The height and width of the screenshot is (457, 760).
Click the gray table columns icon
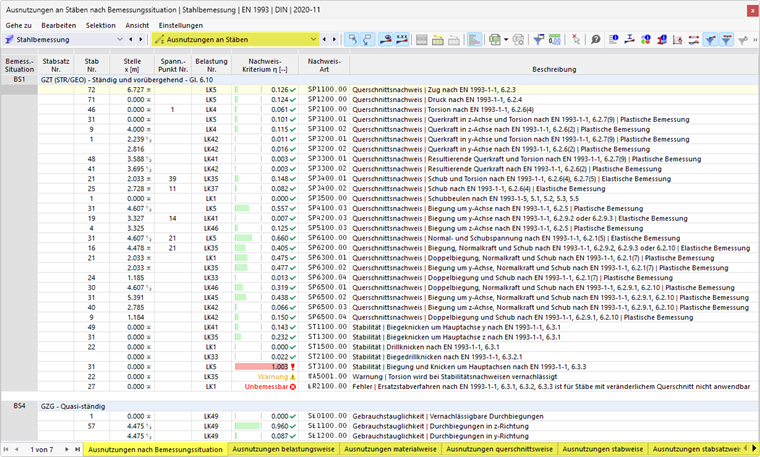click(422, 40)
